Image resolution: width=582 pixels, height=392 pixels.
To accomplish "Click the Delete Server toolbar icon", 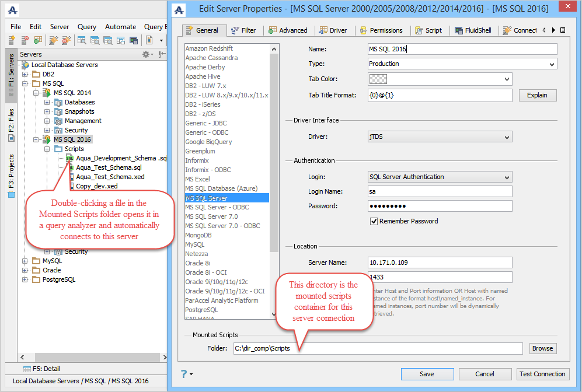I will [25, 40].
